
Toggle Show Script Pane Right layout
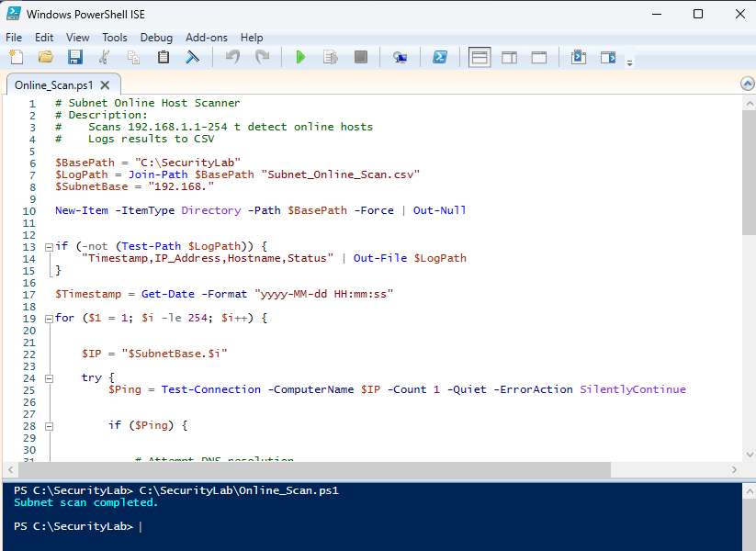tap(509, 58)
